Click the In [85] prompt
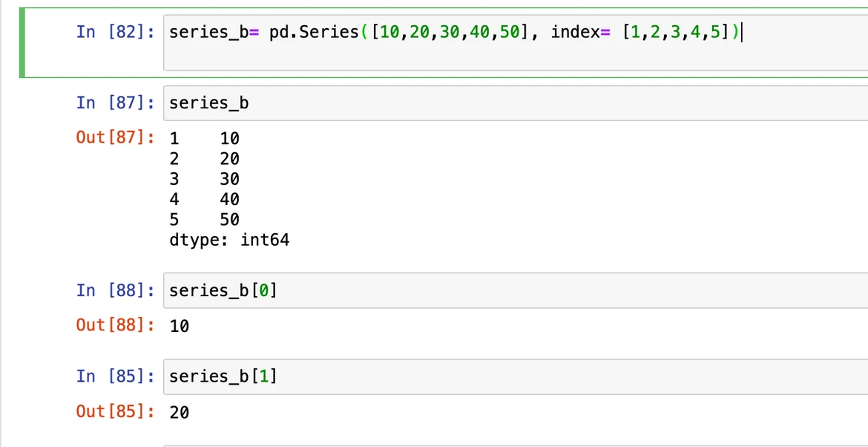868x447 pixels. (x=115, y=376)
